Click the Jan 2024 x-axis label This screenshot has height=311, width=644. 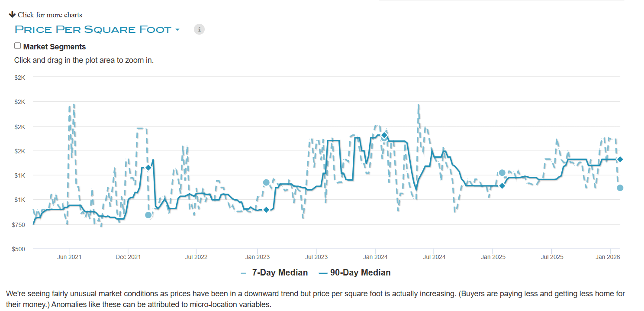[375, 257]
